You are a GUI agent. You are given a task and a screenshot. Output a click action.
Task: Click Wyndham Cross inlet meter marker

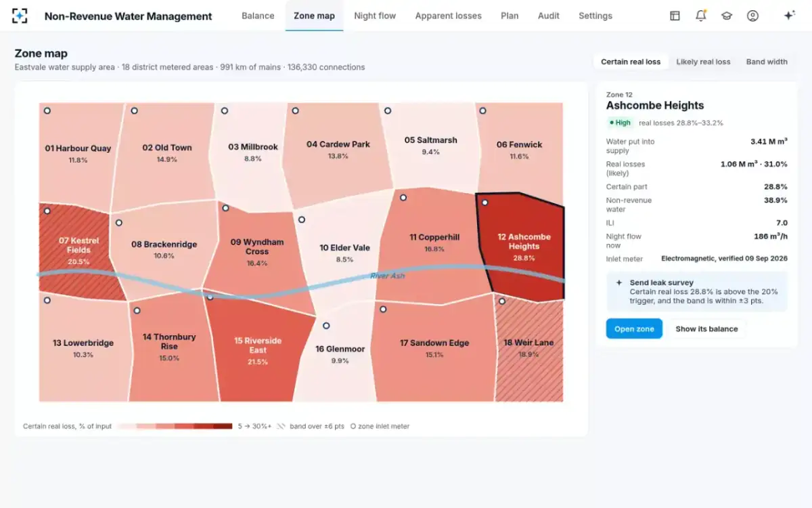coord(226,209)
